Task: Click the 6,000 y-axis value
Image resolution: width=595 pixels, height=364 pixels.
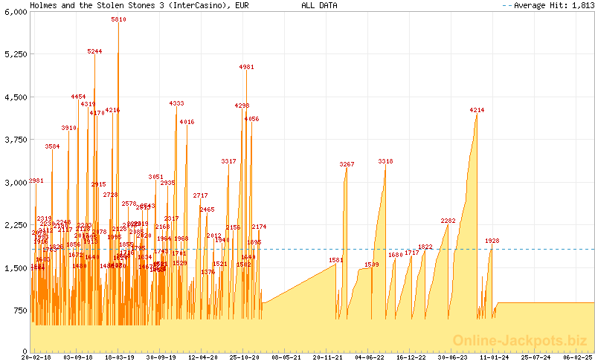Action: coord(16,12)
